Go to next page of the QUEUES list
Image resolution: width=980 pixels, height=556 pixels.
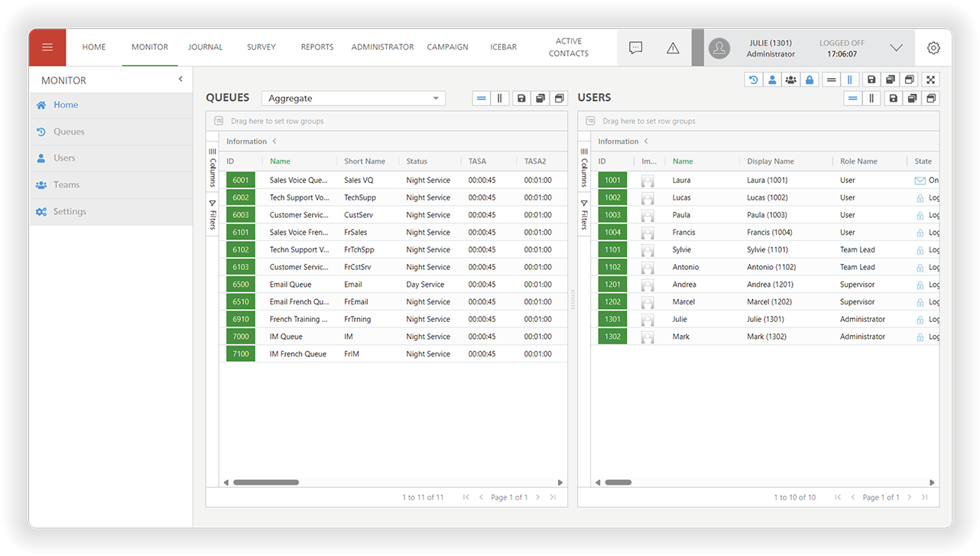[536, 497]
